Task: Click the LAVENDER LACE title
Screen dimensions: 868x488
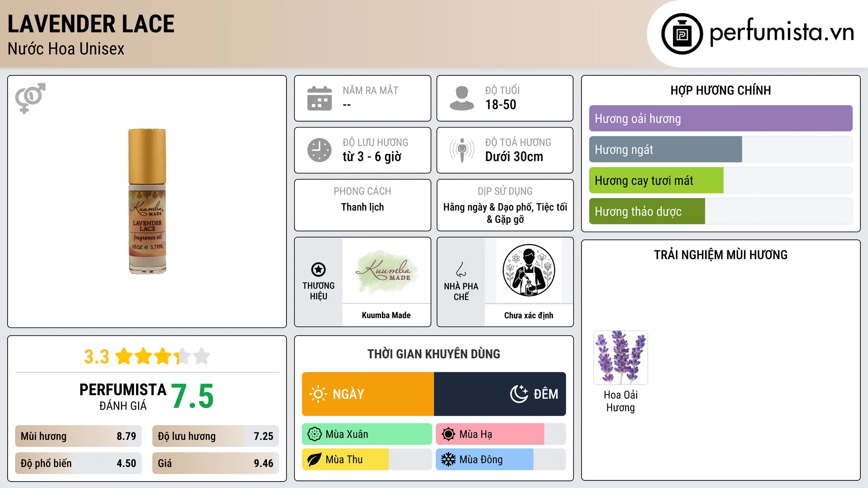Action: coord(91,24)
